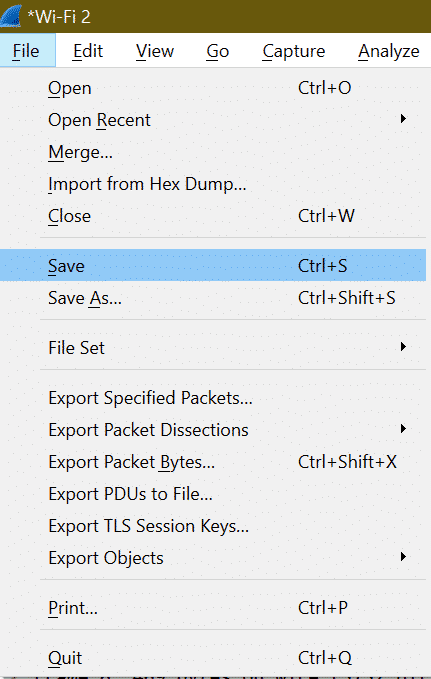This screenshot has height=679, width=431.
Task: Click the Wireshark shark fin icon
Action: pyautogui.click(x=10, y=16)
